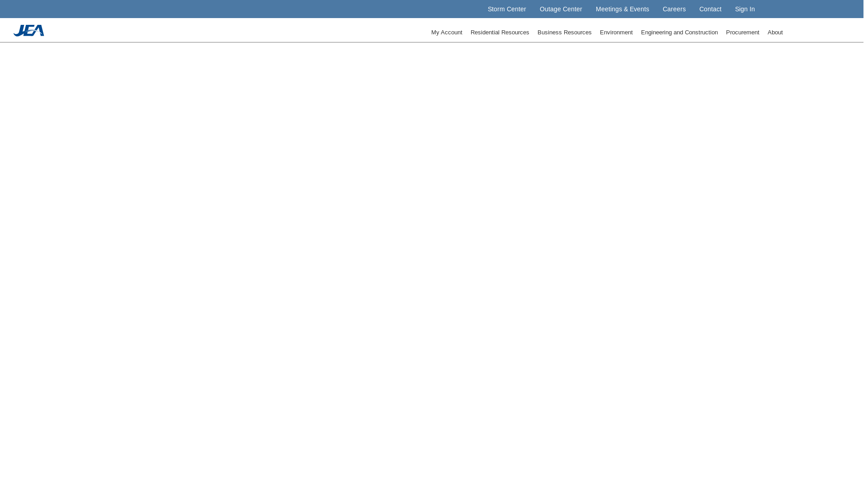Open Engineering and Construction menu
Image resolution: width=868 pixels, height=488 pixels.
679,33
